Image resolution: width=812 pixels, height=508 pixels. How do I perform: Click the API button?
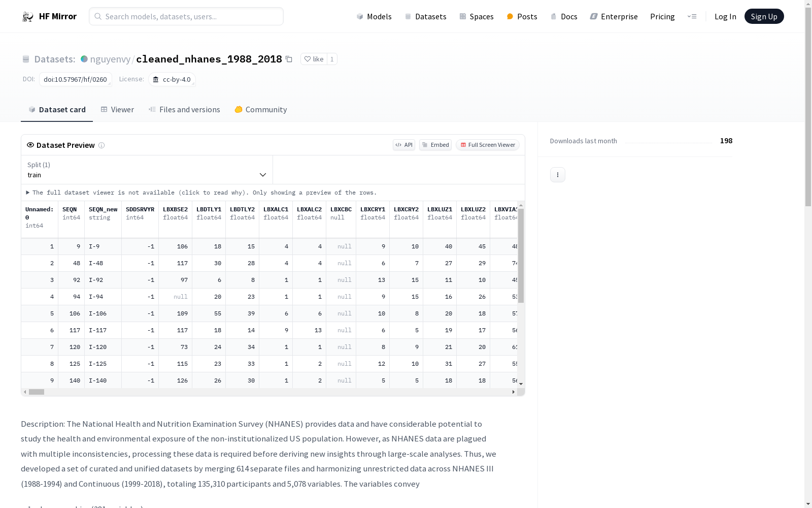click(x=404, y=145)
